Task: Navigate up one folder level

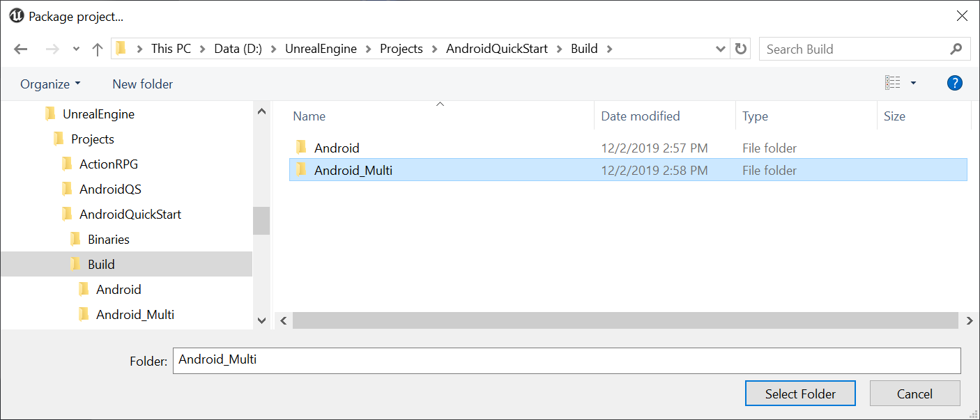Action: click(98, 49)
